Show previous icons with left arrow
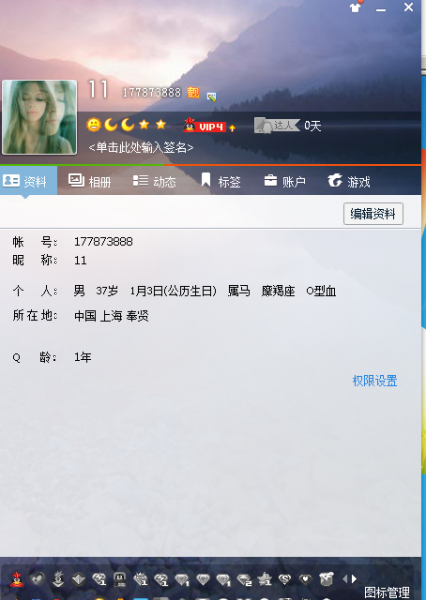This screenshot has height=600, width=426. [345, 579]
